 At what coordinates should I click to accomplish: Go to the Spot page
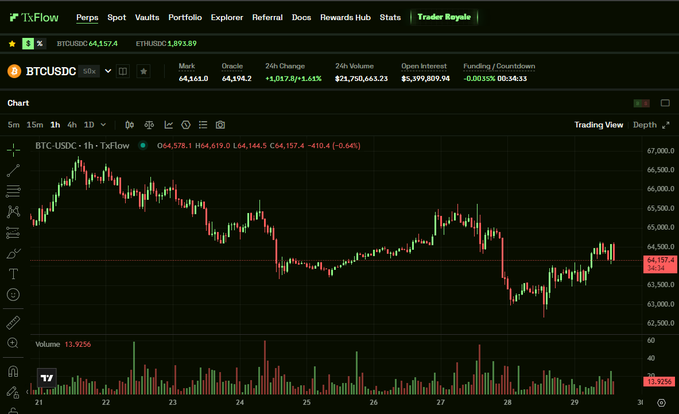[x=116, y=17]
